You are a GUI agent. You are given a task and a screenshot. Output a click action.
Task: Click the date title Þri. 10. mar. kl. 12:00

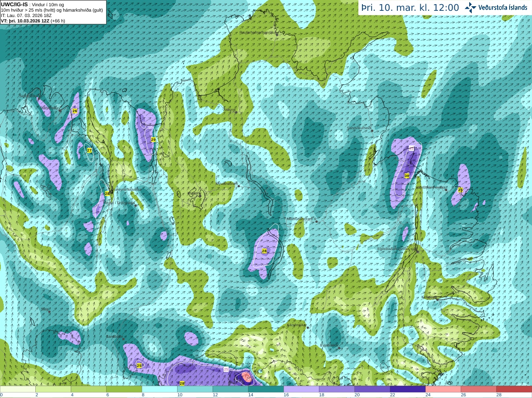pos(410,7)
